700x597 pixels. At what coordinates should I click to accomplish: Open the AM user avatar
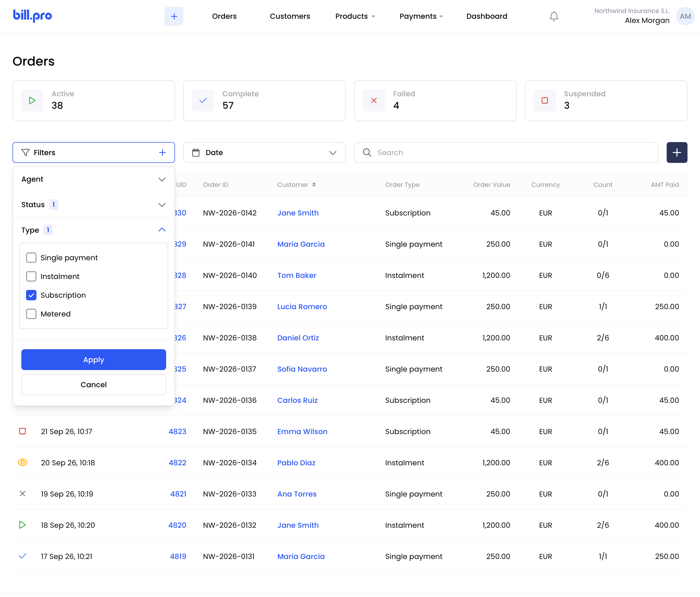[685, 16]
